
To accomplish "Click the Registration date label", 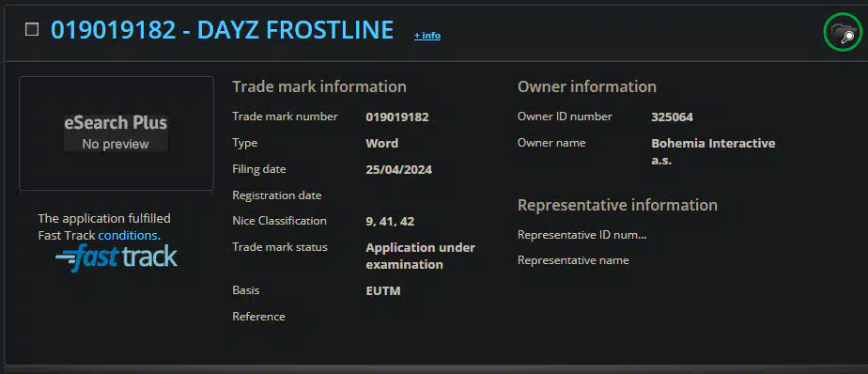I will (277, 195).
